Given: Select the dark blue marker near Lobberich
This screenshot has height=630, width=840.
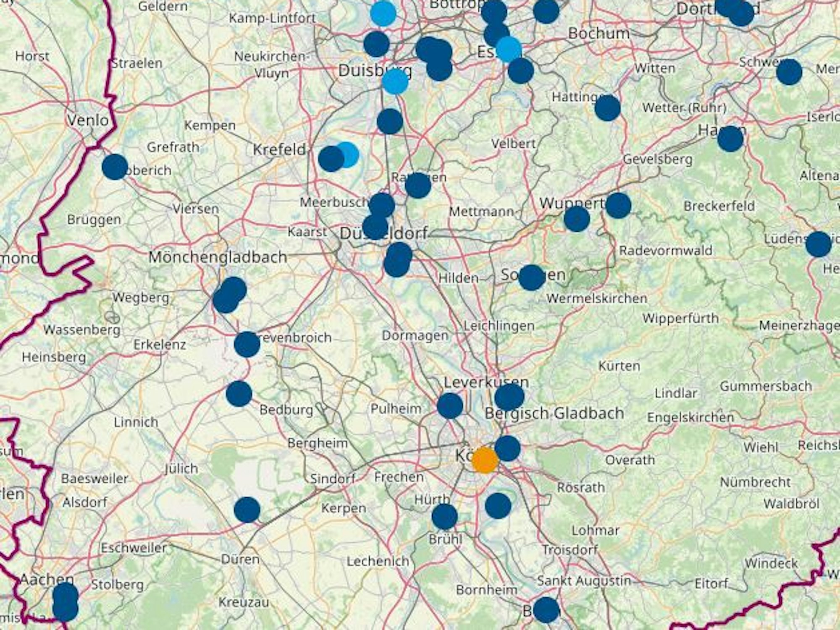Looking at the screenshot, I should [x=115, y=167].
